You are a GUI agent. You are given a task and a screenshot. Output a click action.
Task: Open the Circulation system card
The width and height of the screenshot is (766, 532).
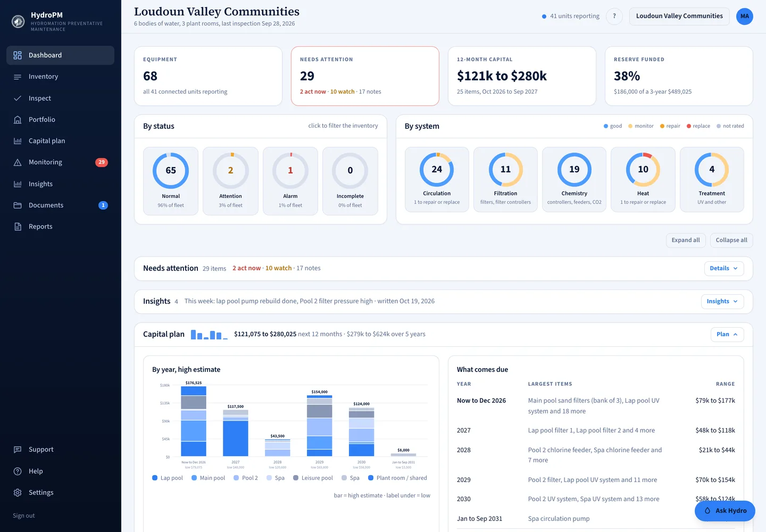click(x=437, y=180)
